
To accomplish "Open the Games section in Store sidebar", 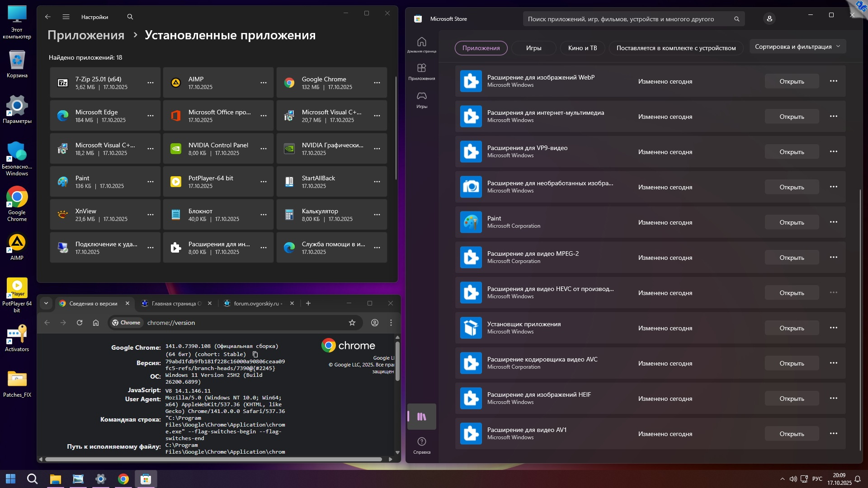I will [421, 96].
